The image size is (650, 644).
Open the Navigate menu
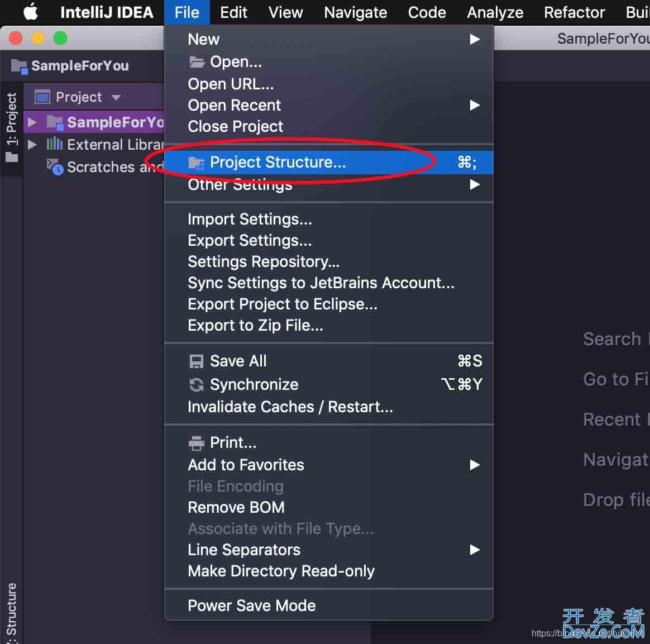355,12
